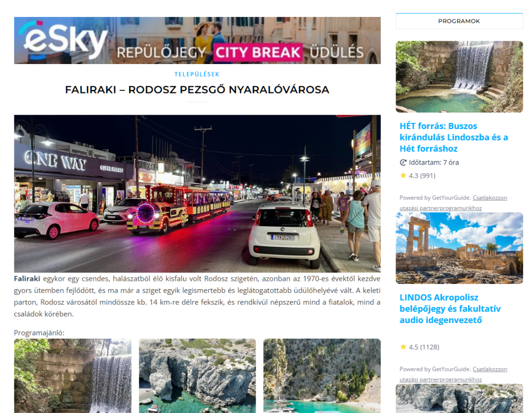Click partner program link under the 4.5 rating

[x=490, y=369]
